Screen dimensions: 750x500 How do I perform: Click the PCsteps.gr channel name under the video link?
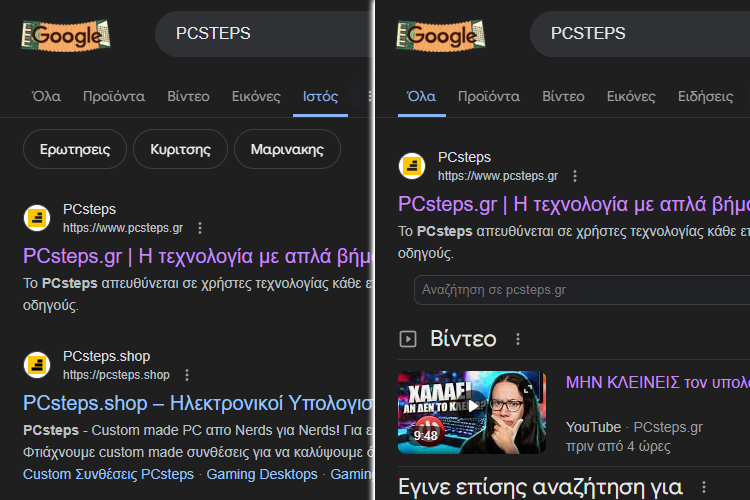point(668,427)
